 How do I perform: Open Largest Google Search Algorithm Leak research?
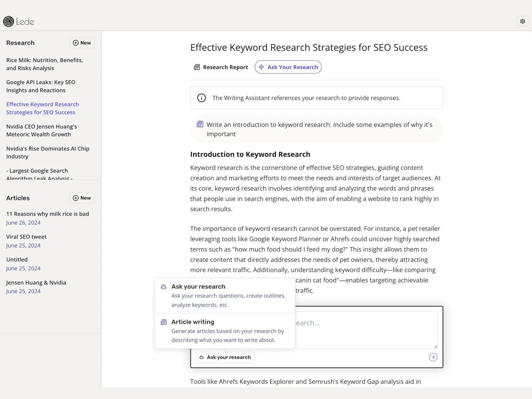tap(39, 174)
